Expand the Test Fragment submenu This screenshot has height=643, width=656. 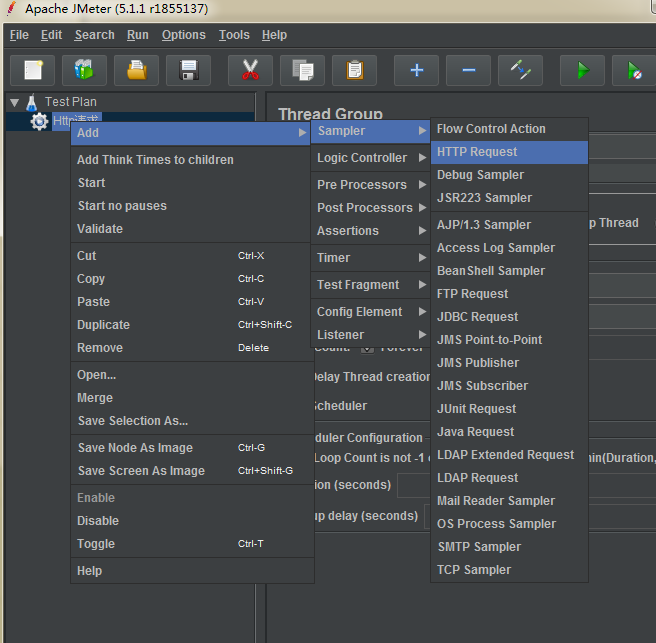click(x=370, y=284)
